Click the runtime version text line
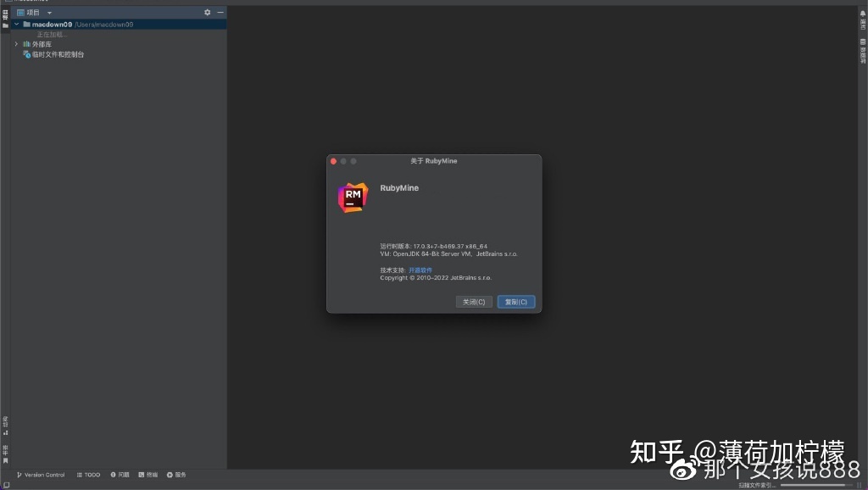 433,247
